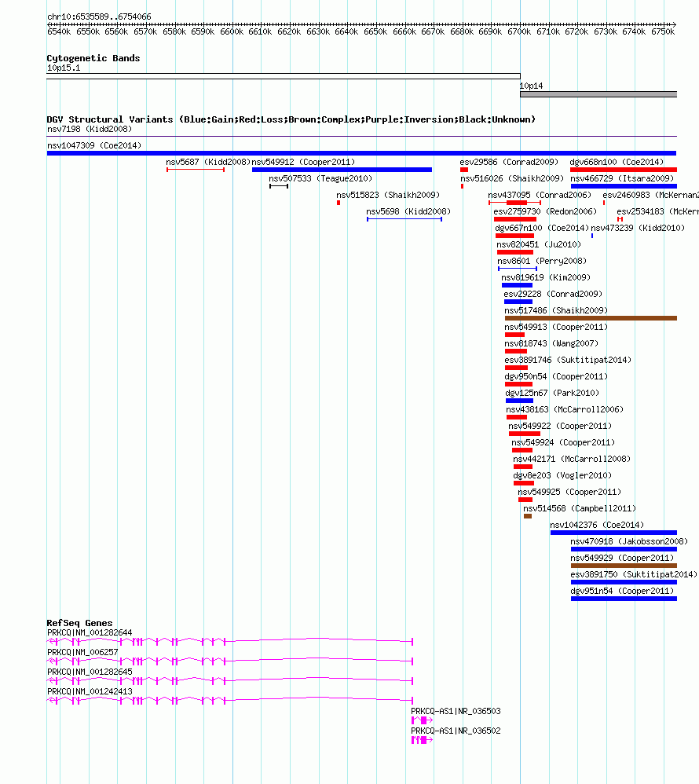Click nsv5698 (Kidd2008) variant label
This screenshot has width=699, height=784.
click(408, 211)
